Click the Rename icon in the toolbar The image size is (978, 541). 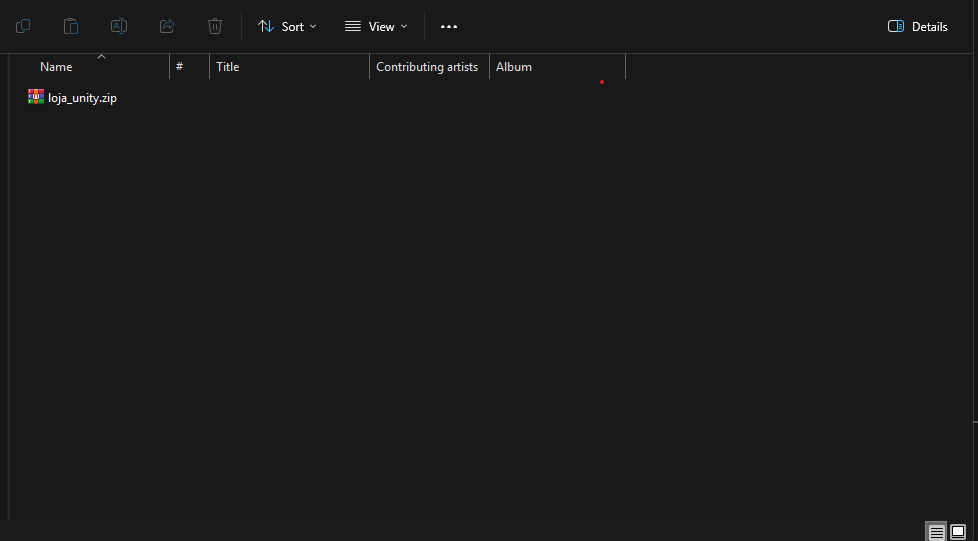click(119, 26)
